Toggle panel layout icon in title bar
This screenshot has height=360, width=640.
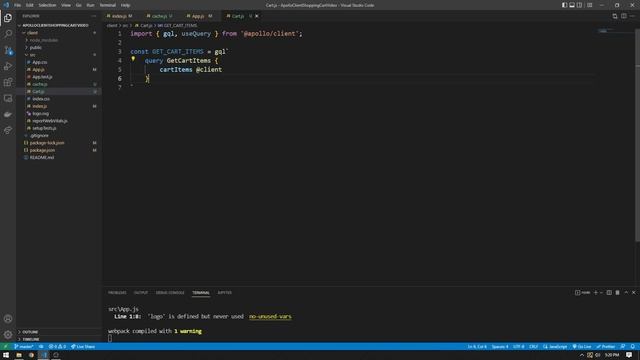572,5
